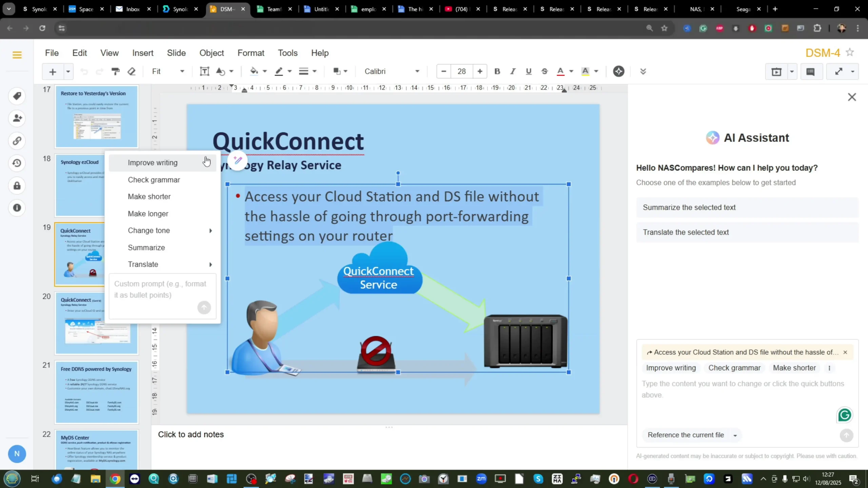Click Translate the selected text suggestion
This screenshot has width=868, height=488.
(x=747, y=232)
